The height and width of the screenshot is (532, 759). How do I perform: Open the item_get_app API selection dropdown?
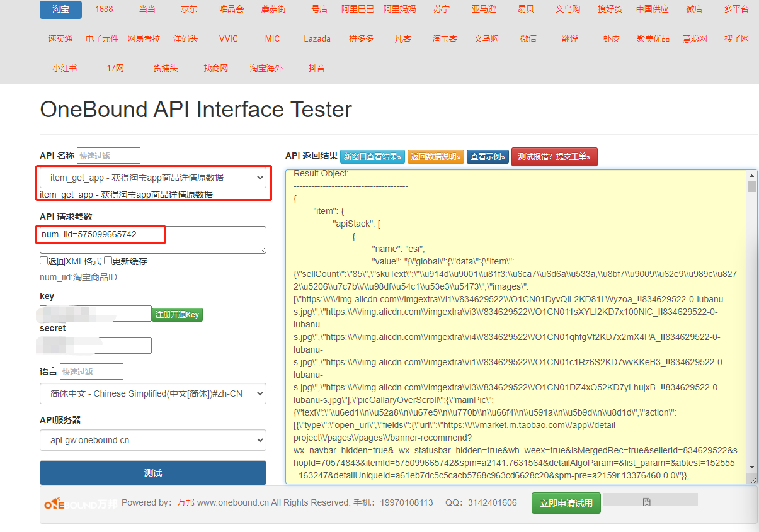click(x=152, y=178)
